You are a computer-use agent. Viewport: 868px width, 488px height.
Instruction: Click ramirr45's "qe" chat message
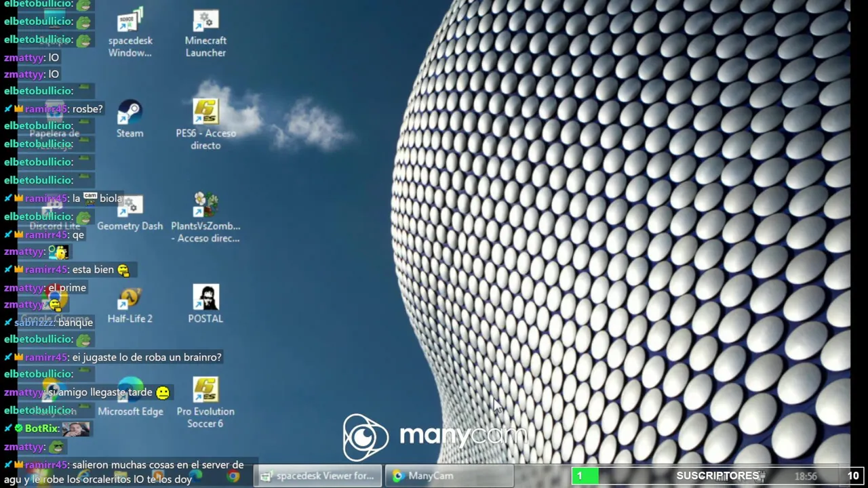click(x=78, y=235)
